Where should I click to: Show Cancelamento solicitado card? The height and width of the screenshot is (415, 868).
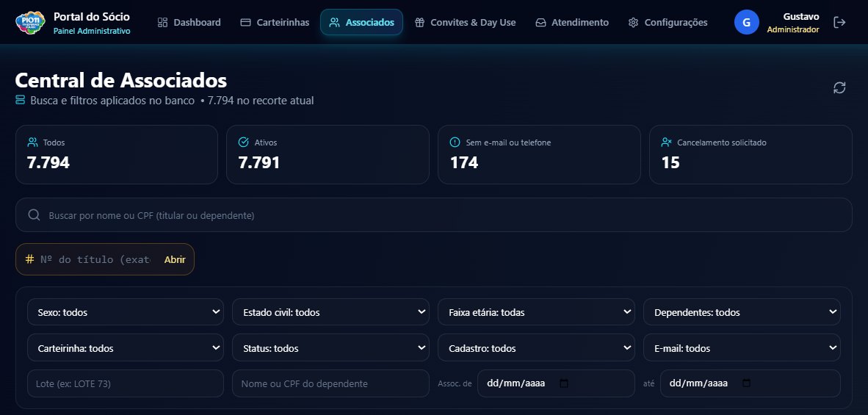click(x=751, y=154)
